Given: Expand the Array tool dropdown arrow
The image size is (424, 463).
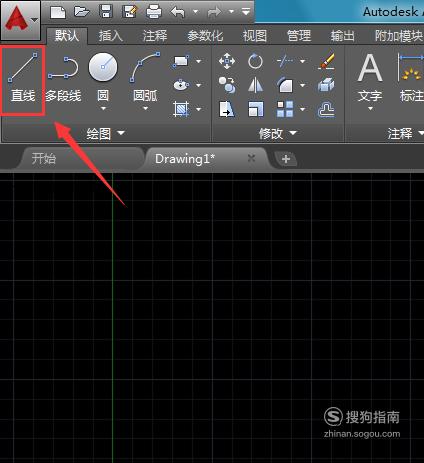Looking at the screenshot, I should click(302, 109).
